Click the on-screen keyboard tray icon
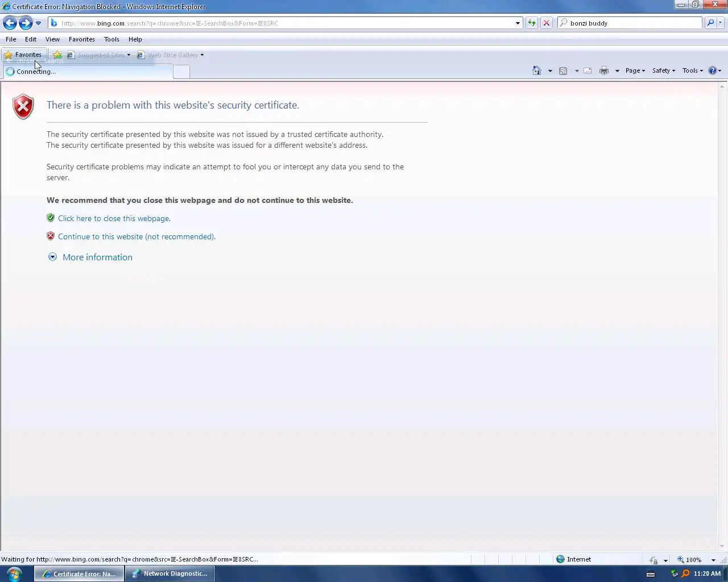The height and width of the screenshot is (582, 728). [651, 573]
